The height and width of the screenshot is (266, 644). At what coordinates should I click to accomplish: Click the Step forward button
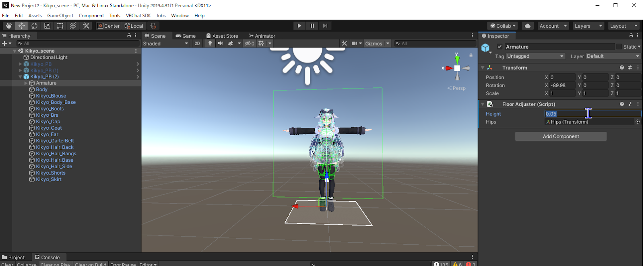tap(325, 26)
